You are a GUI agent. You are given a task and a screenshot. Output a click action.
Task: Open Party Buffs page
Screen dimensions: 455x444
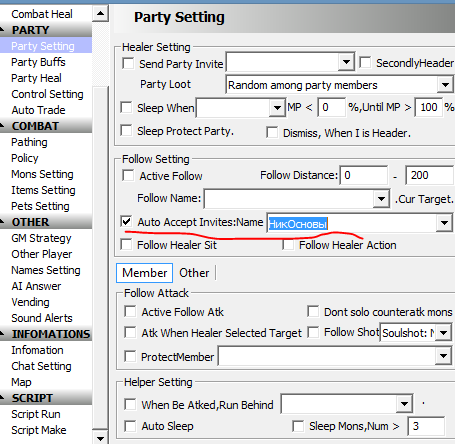click(x=38, y=62)
